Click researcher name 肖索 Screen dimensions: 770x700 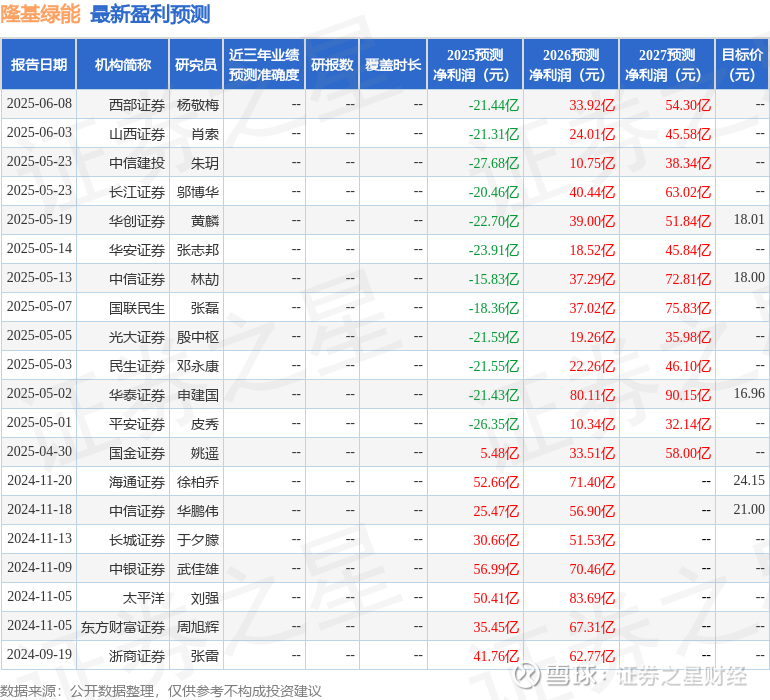click(205, 134)
